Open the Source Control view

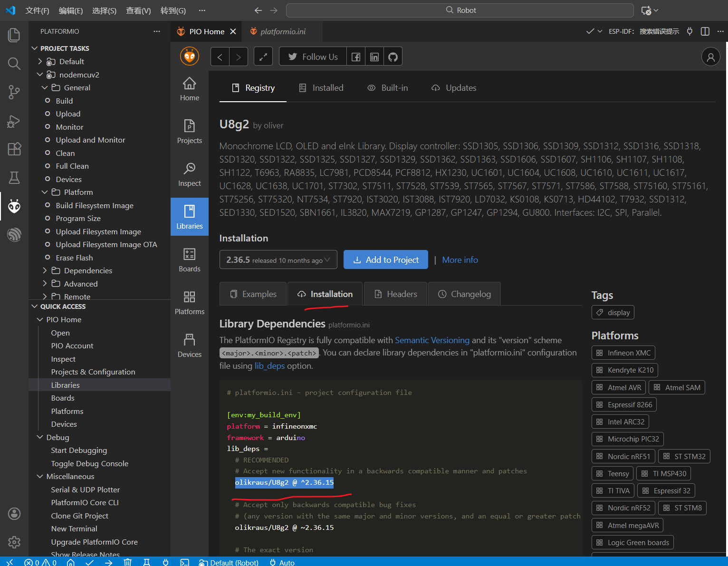pos(14,92)
